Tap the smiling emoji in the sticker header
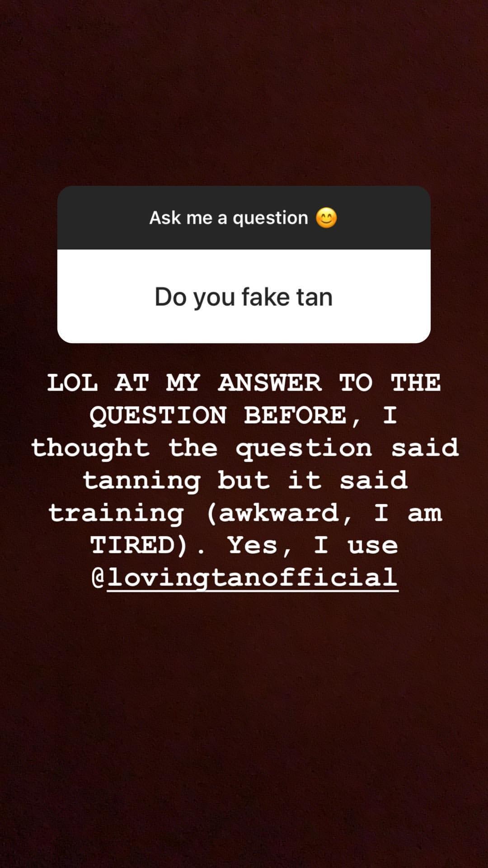This screenshot has width=488, height=868. (x=326, y=218)
